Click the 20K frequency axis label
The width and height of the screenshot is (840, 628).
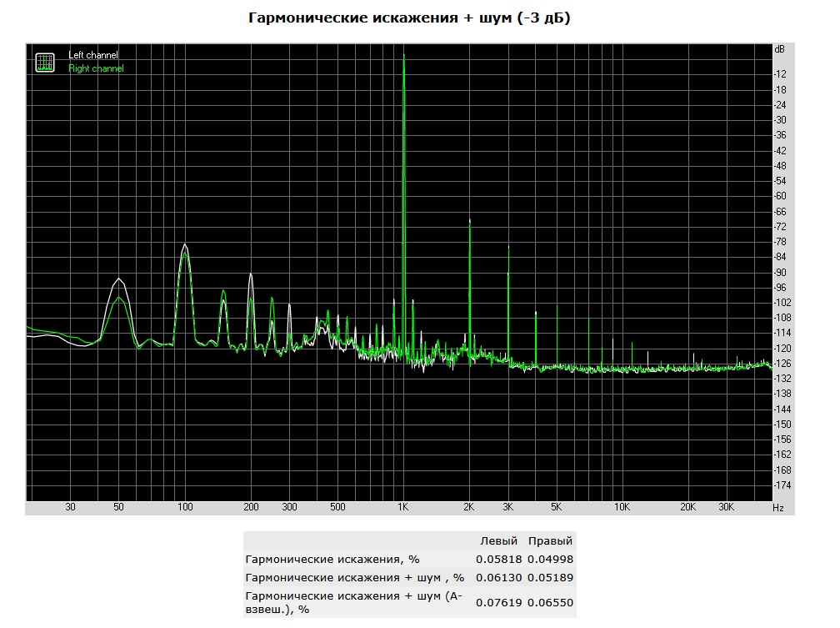pyautogui.click(x=687, y=507)
